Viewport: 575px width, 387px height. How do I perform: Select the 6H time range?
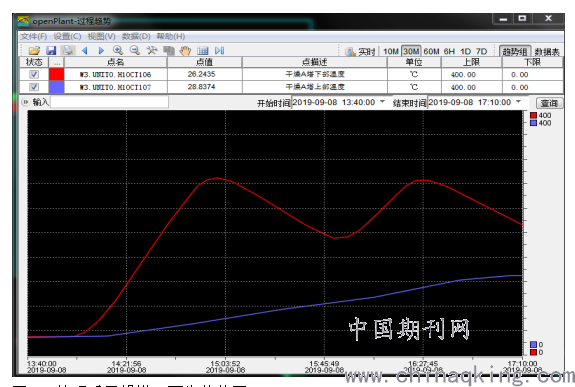tap(449, 51)
